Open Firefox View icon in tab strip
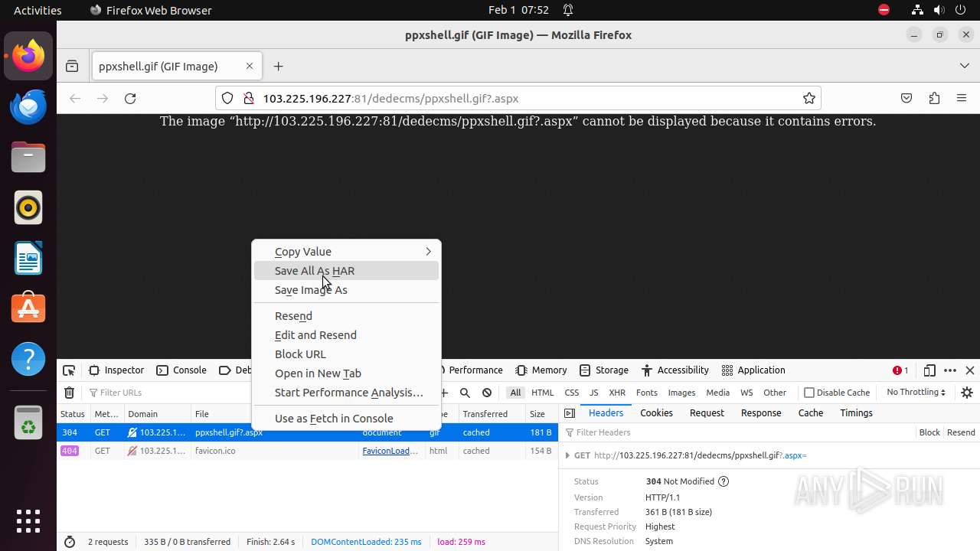The image size is (980, 551). (x=72, y=67)
